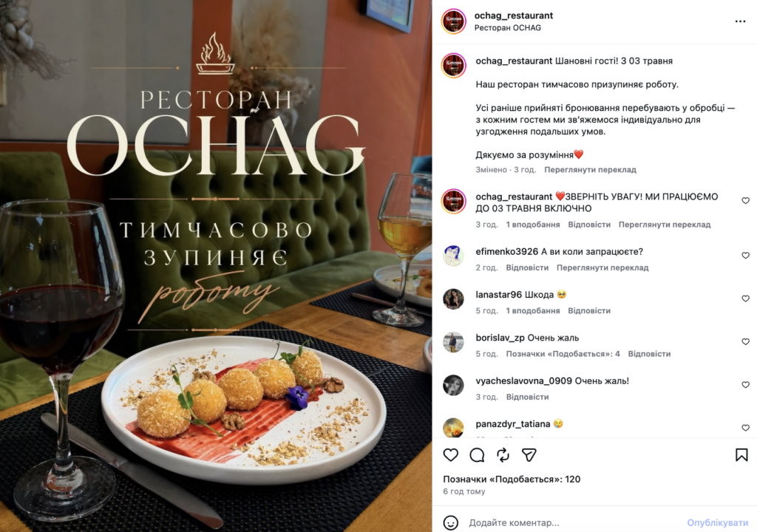View total likes 'Позначки «Подобається»: 120'
757x532 pixels.
[512, 480]
